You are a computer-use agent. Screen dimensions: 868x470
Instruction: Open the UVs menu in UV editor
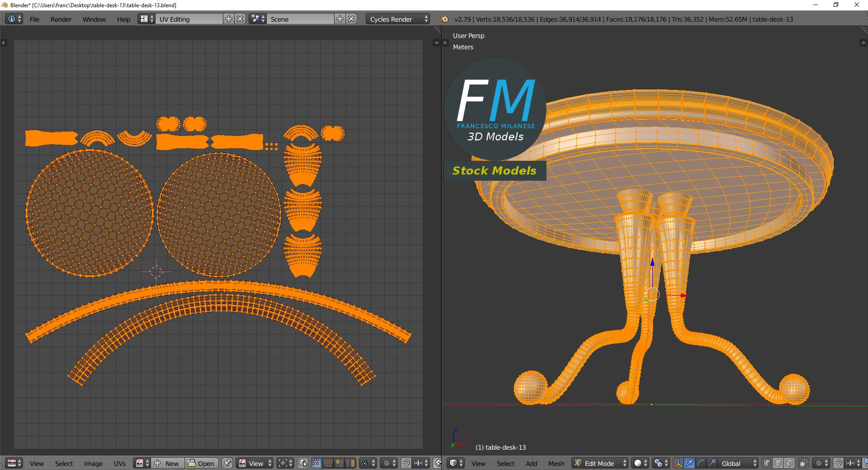coord(120,463)
